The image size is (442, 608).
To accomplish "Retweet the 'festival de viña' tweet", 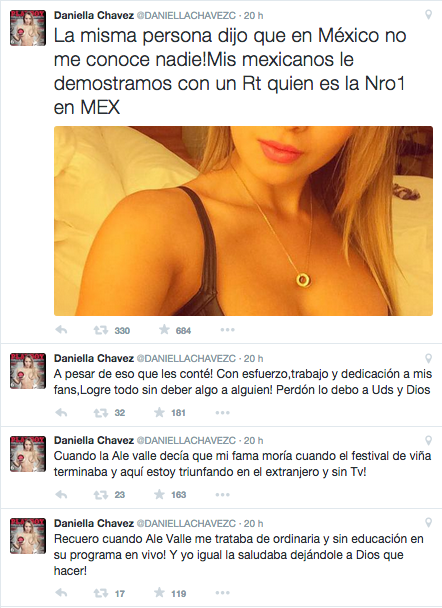I will 100,495.
